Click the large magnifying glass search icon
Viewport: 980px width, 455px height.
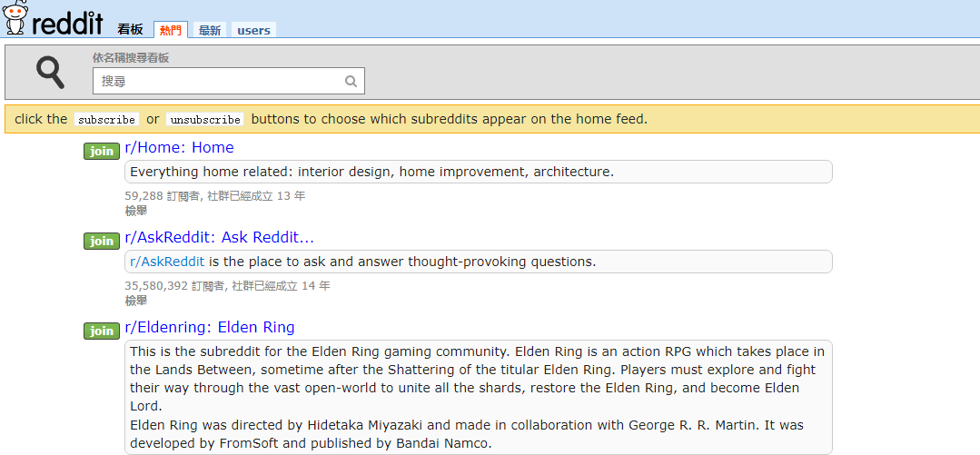tap(50, 72)
